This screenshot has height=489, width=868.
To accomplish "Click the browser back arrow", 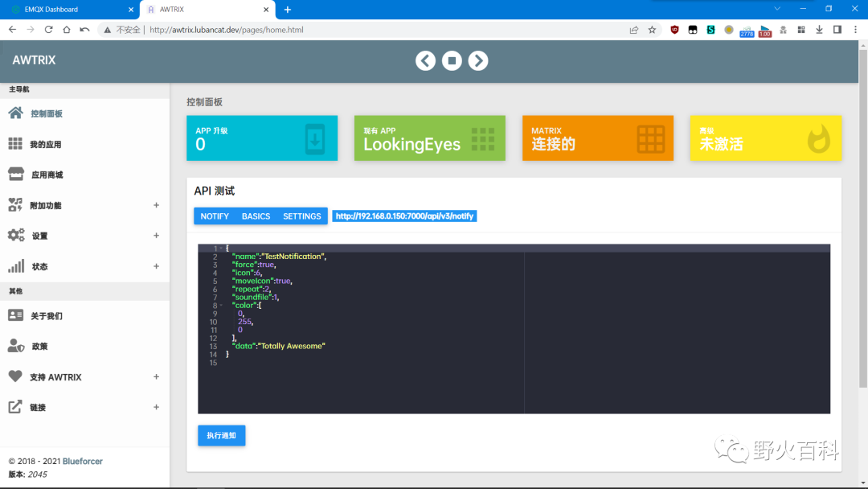I will (12, 29).
